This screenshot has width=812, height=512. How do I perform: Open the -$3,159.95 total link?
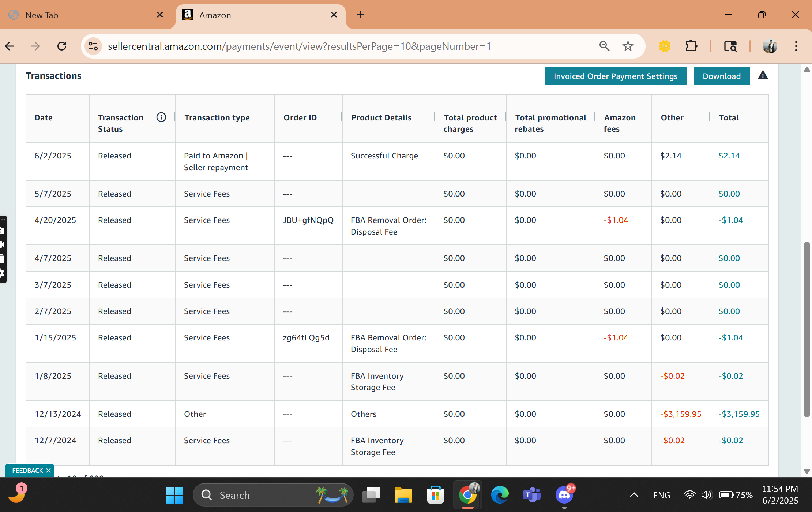coord(739,414)
